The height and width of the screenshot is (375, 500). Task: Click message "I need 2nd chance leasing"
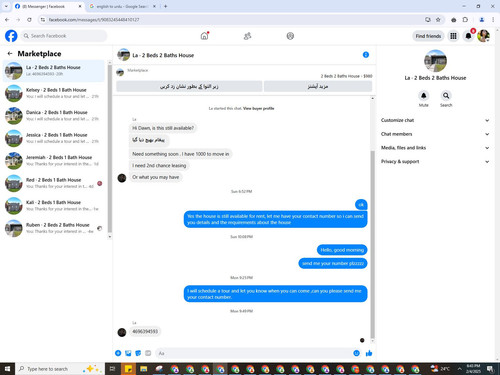pos(159,165)
